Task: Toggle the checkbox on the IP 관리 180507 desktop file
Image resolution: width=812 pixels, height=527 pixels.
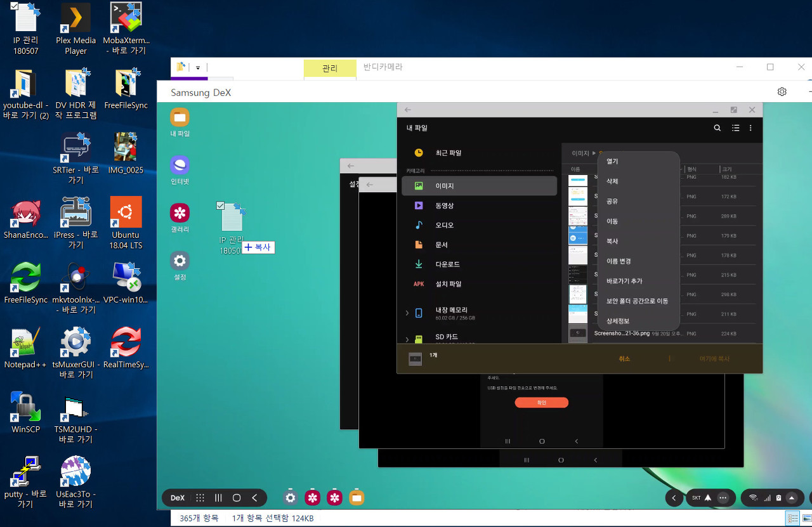Action: [x=15, y=6]
